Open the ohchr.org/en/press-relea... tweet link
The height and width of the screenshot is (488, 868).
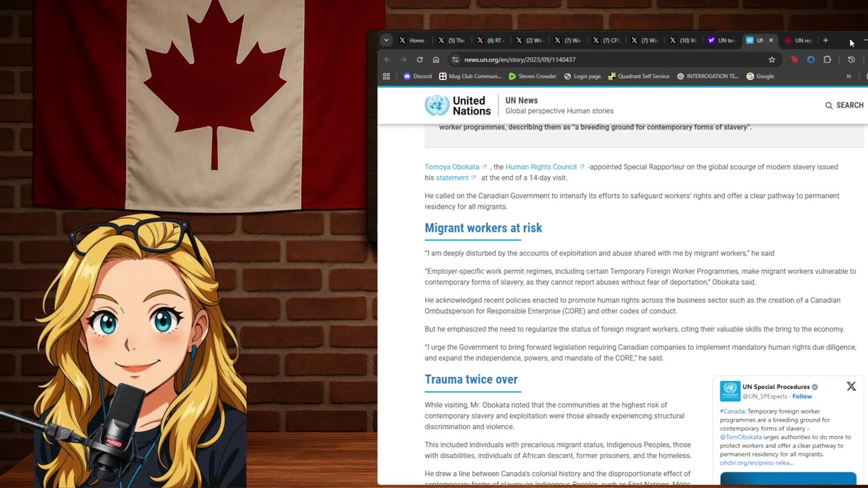click(757, 463)
